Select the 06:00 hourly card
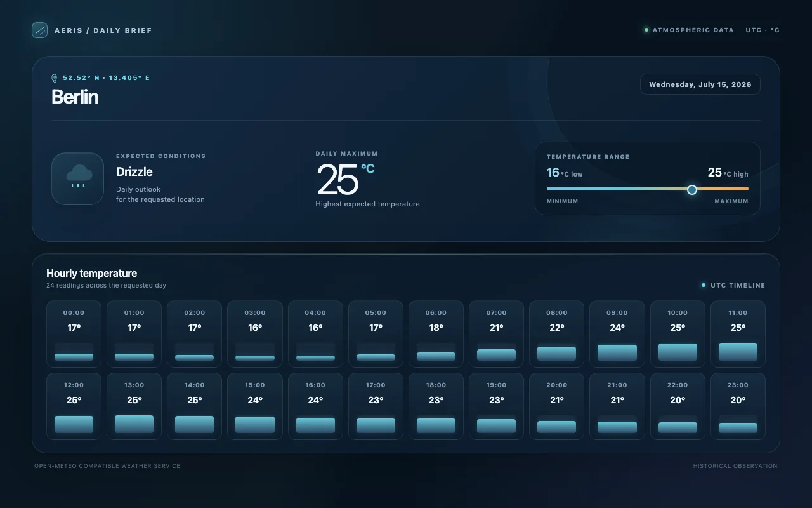Screen dimensions: 812x508 click(436, 334)
